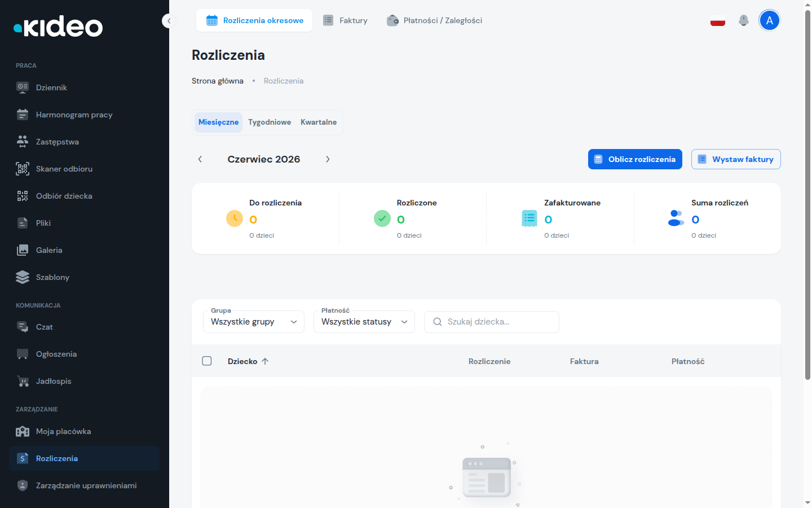Open the user avatar A menu
The image size is (812, 508).
(x=769, y=20)
